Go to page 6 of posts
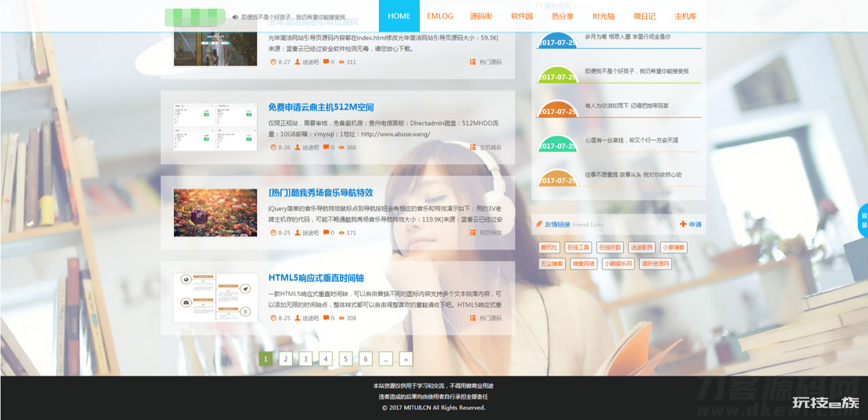This screenshot has height=420, width=868. [x=365, y=359]
